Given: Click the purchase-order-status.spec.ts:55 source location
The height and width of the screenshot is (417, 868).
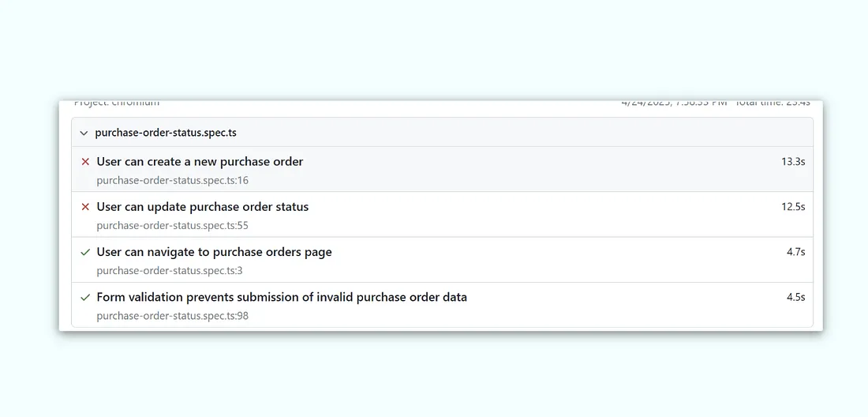Looking at the screenshot, I should [172, 225].
